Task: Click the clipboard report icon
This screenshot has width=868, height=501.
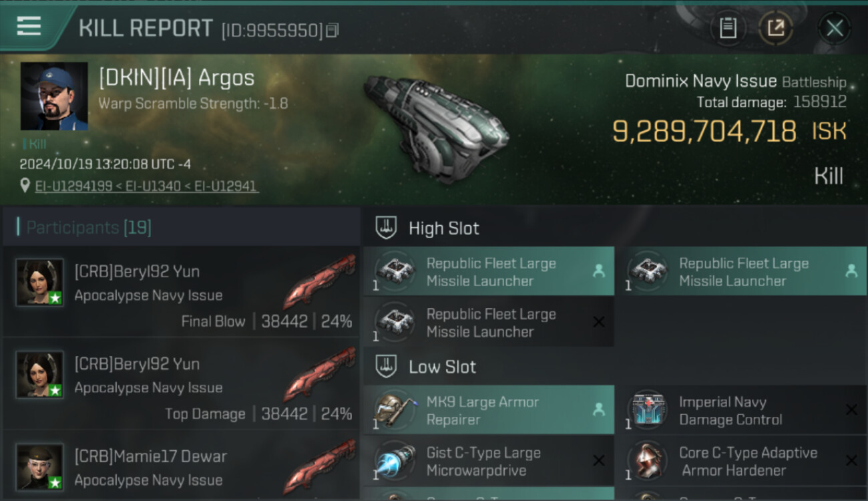Action: pos(728,27)
